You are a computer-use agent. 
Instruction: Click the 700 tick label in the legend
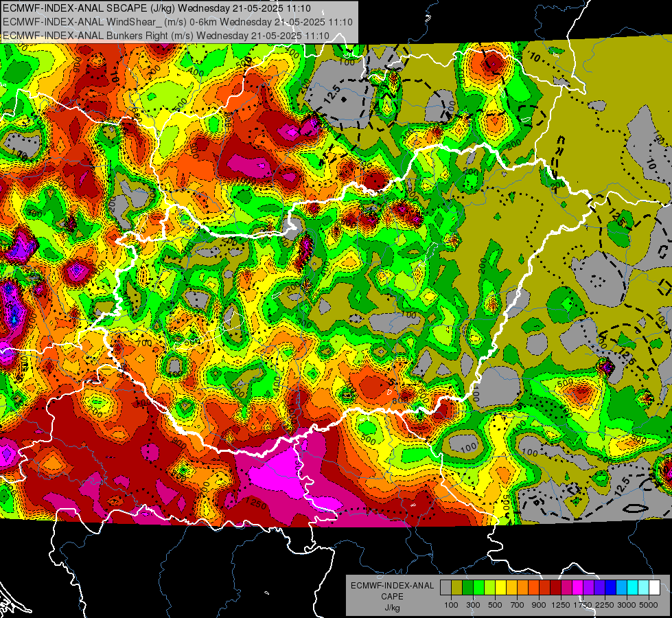click(x=518, y=605)
